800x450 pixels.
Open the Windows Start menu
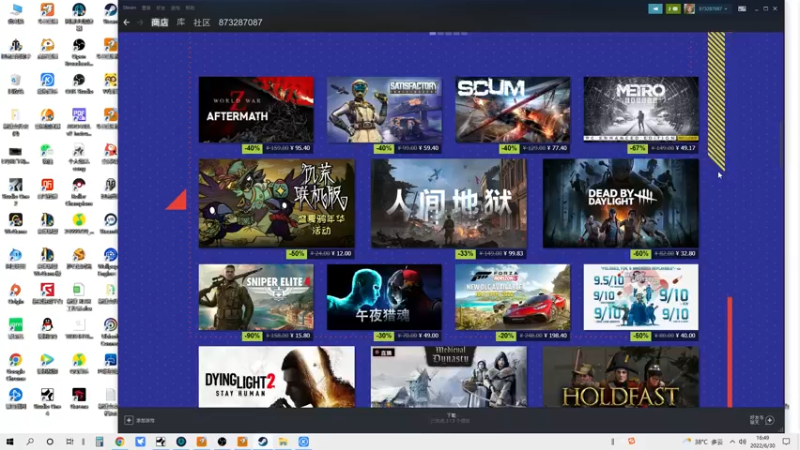(10, 441)
